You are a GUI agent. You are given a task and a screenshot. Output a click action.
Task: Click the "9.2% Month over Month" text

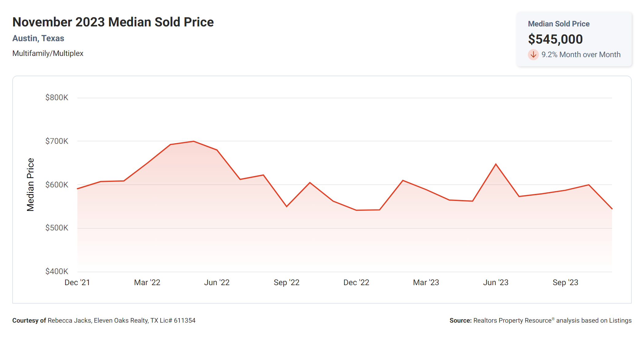pyautogui.click(x=581, y=55)
